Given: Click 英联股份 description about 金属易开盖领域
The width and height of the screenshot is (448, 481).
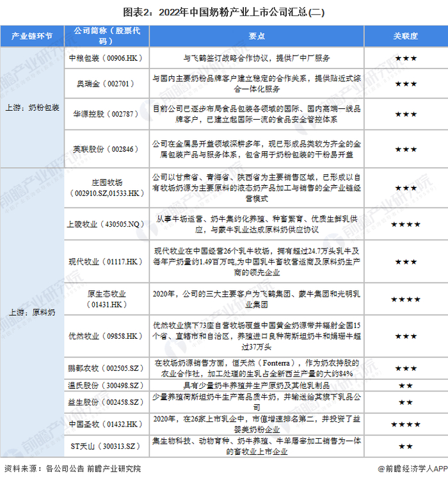Looking at the screenshot, I should [257, 149].
